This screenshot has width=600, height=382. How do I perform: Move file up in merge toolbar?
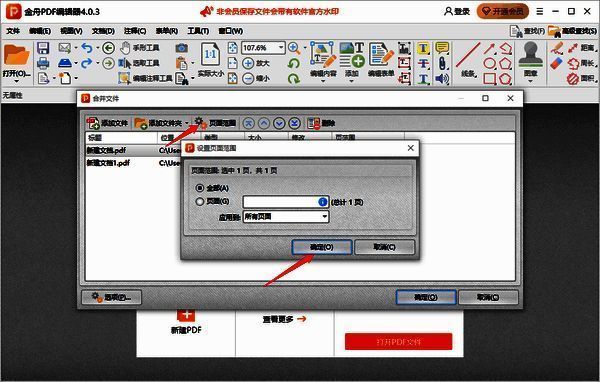point(264,123)
